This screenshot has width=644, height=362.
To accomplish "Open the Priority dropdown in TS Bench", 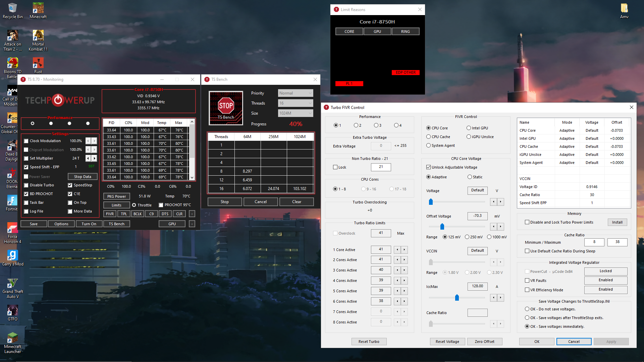I will click(296, 93).
